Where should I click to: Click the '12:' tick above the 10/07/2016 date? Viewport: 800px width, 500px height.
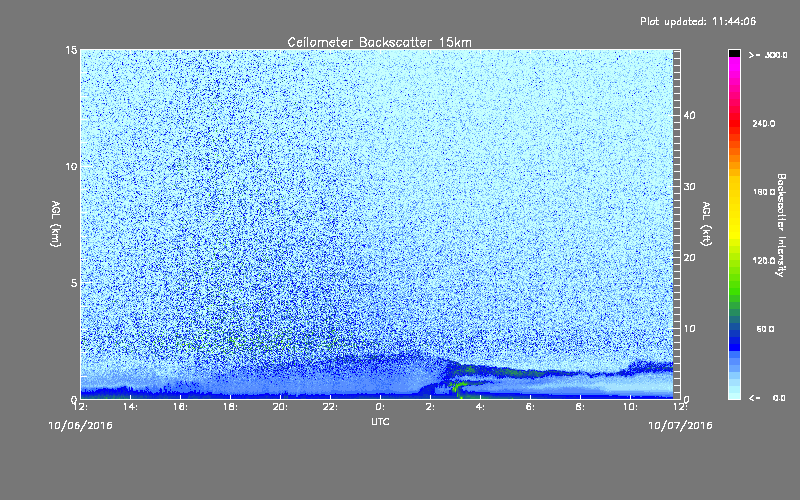click(681, 407)
